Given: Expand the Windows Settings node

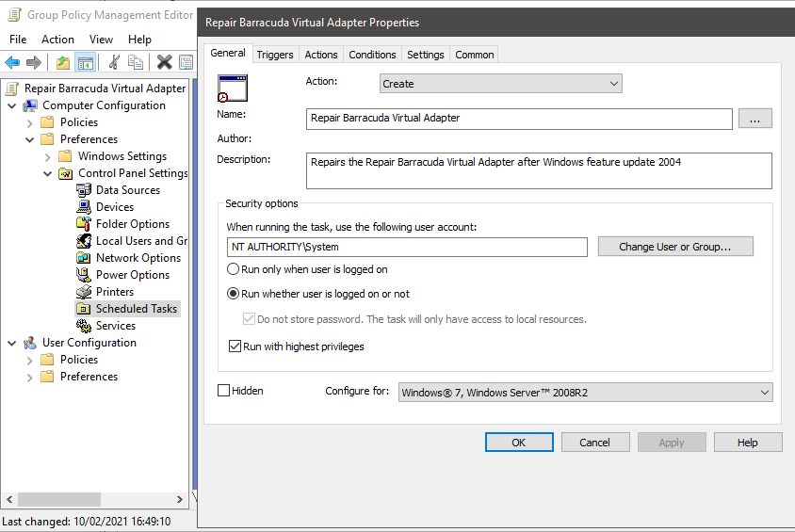Looking at the screenshot, I should (48, 157).
